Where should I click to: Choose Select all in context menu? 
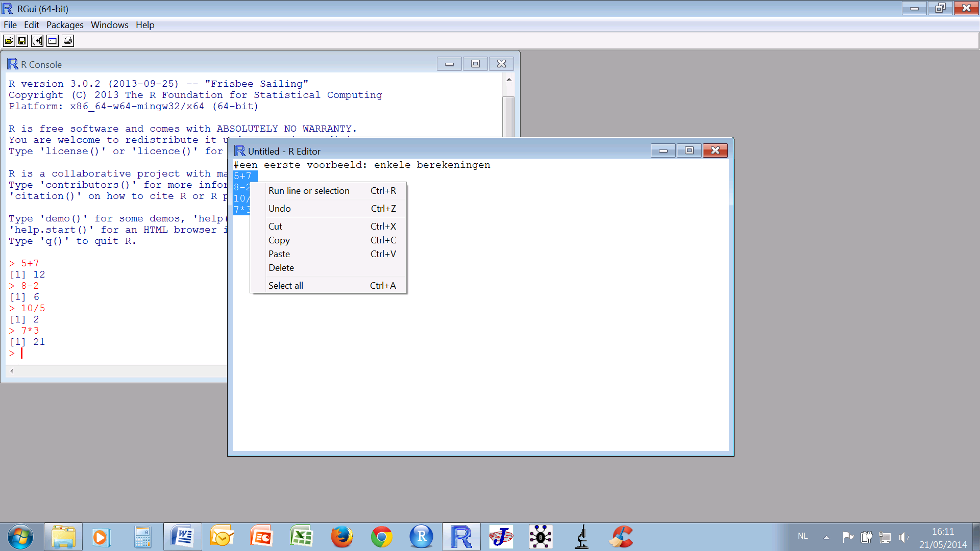(x=286, y=286)
